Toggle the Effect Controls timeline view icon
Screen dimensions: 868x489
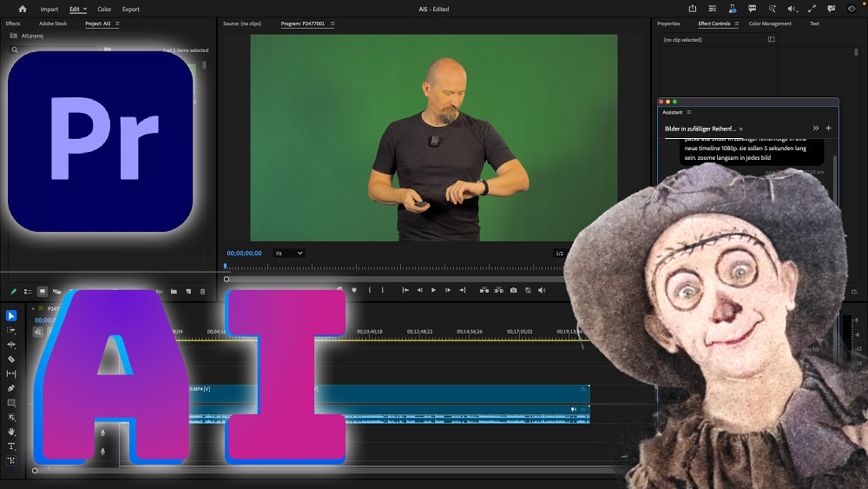(771, 39)
